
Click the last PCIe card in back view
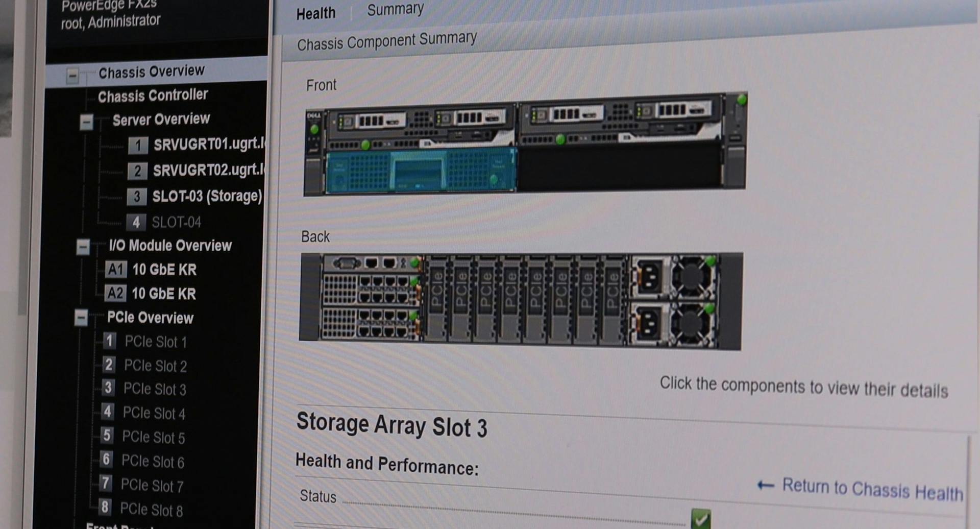pyautogui.click(x=612, y=299)
